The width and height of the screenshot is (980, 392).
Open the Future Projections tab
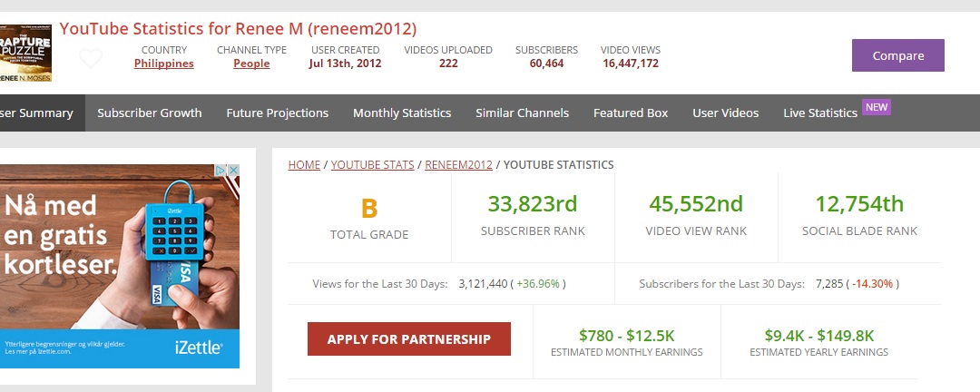coord(278,113)
